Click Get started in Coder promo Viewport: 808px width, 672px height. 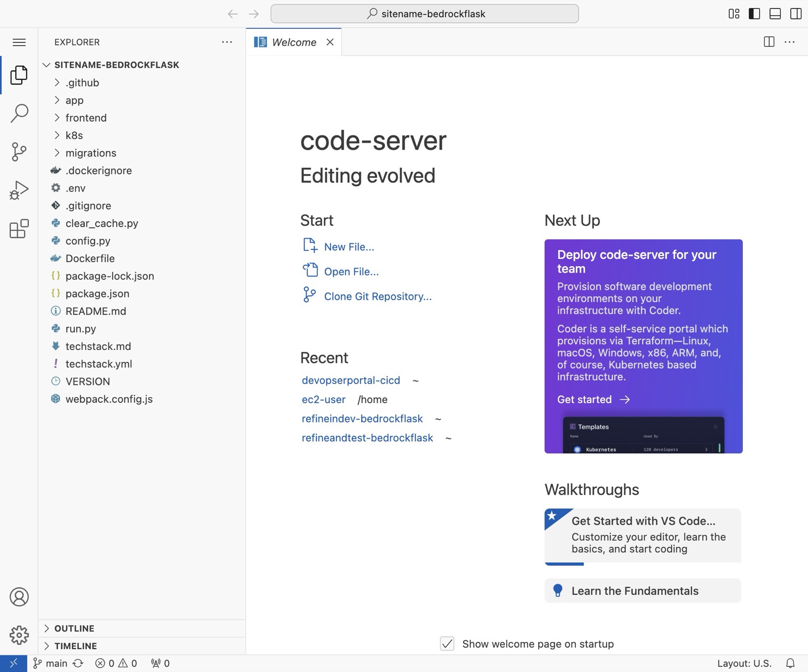(x=593, y=399)
